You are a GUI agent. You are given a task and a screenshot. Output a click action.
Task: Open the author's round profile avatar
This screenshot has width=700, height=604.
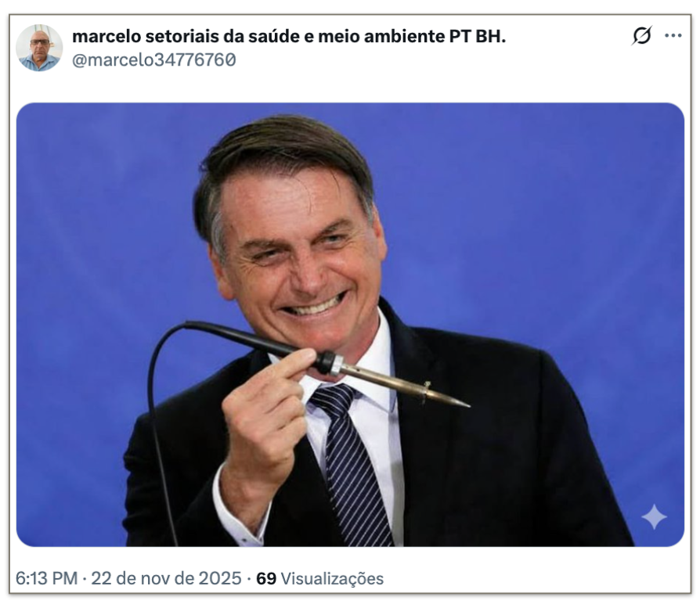click(x=39, y=48)
